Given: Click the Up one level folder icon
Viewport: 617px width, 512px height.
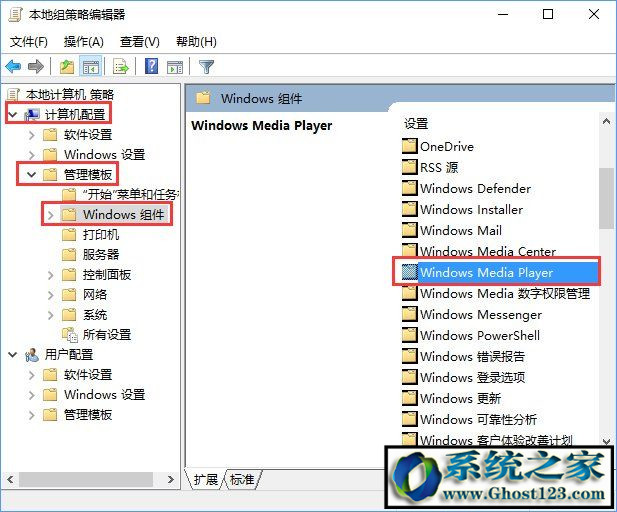Looking at the screenshot, I should click(67, 67).
